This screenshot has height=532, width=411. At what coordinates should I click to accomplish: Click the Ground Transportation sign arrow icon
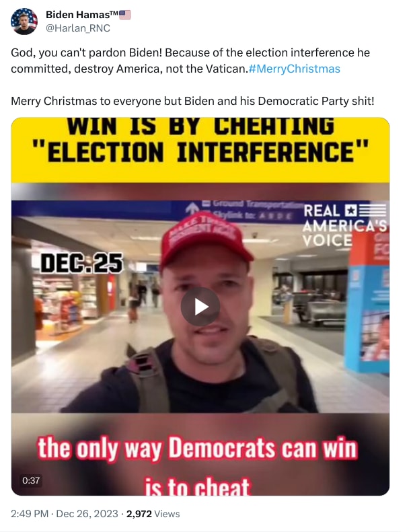(x=192, y=208)
